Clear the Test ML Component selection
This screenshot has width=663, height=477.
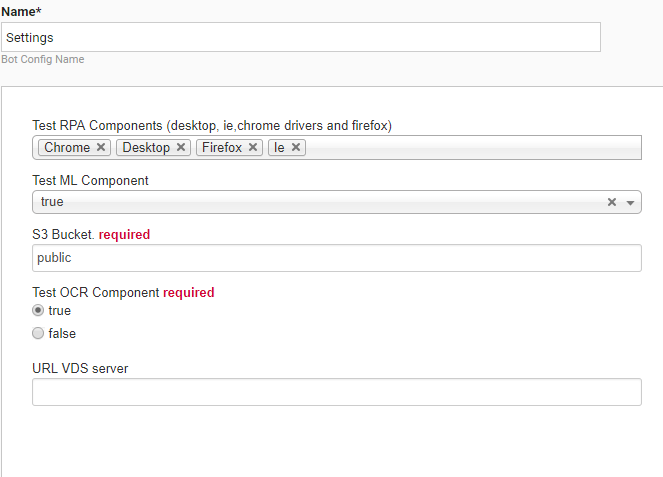[611, 202]
